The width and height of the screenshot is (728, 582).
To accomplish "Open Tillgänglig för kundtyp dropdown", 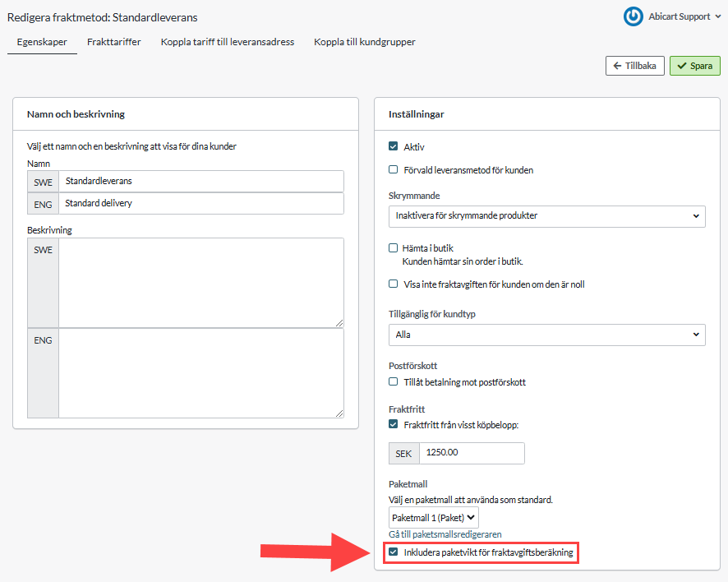I will (x=546, y=335).
